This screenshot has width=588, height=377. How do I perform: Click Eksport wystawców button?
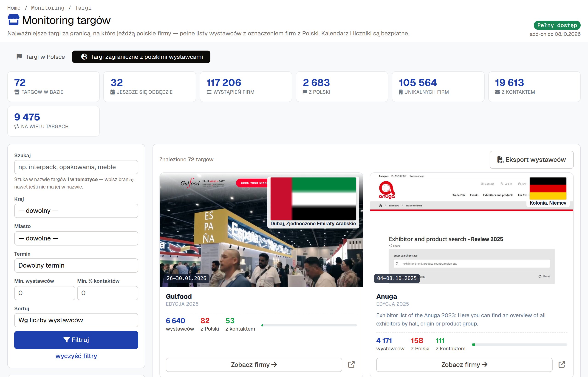531,160
